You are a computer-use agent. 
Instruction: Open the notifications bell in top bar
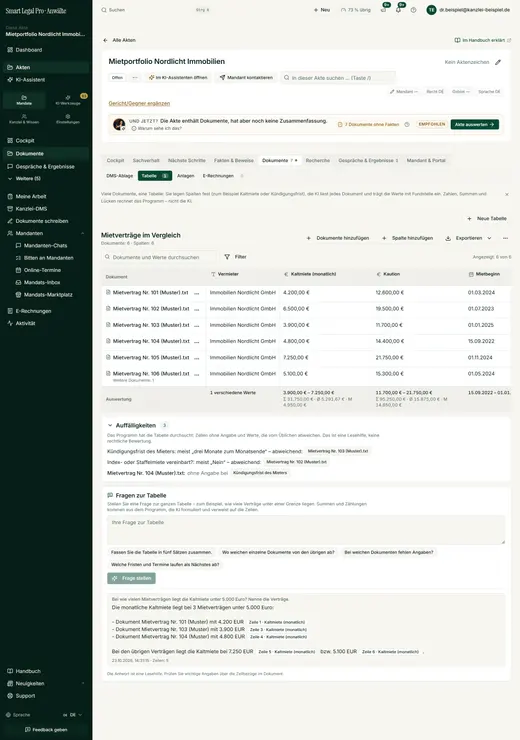coord(399,10)
